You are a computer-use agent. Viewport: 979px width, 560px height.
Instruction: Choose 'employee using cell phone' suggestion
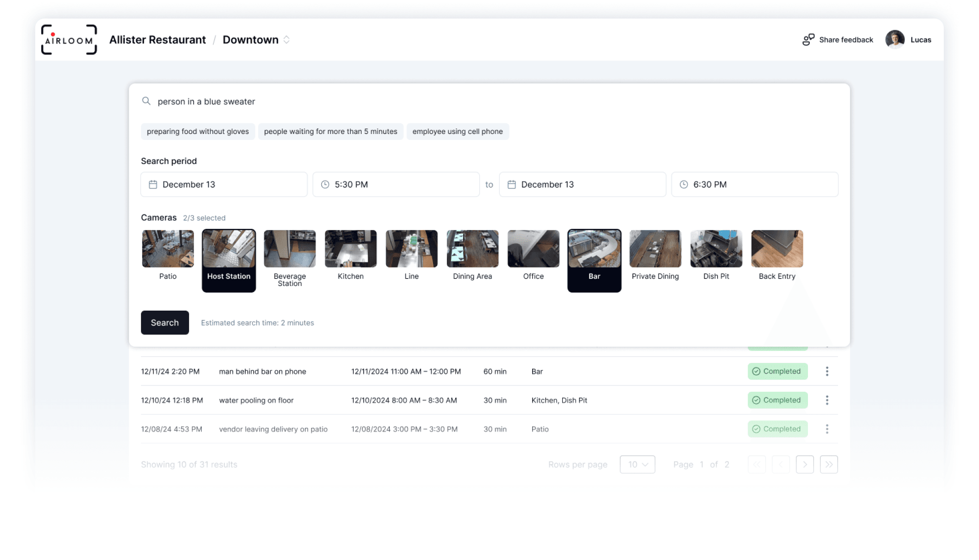(458, 132)
